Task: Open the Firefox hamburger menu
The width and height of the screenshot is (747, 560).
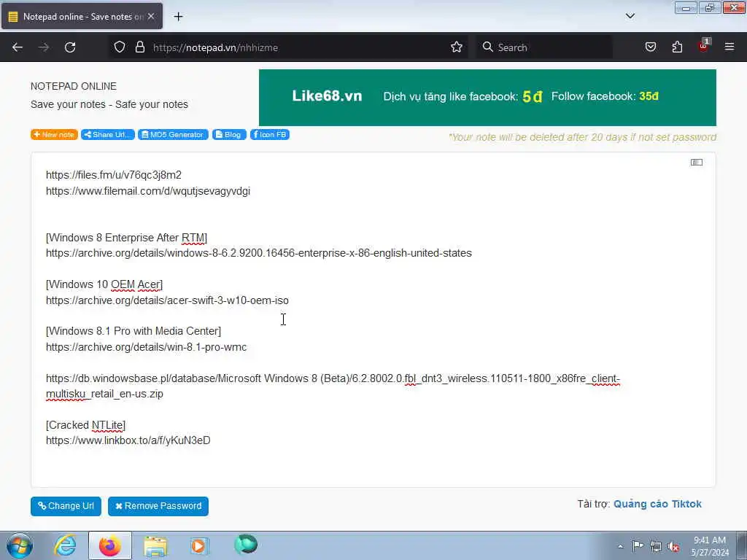Action: (729, 47)
